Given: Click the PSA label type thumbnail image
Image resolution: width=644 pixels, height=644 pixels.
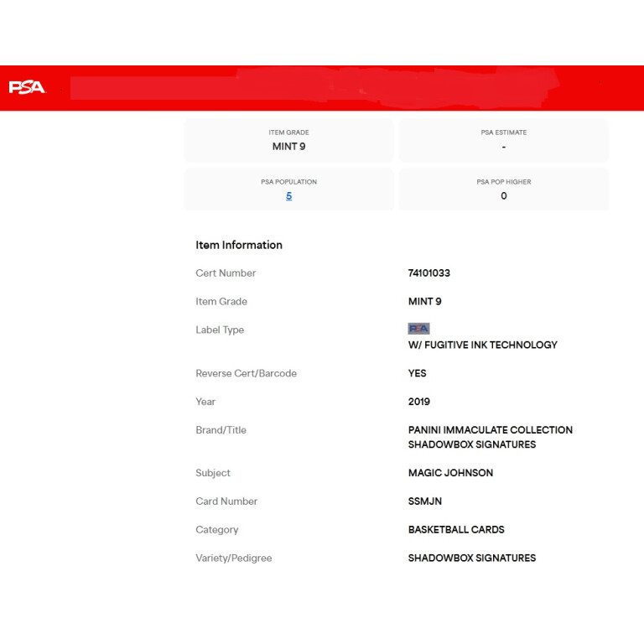Looking at the screenshot, I should click(x=418, y=329).
